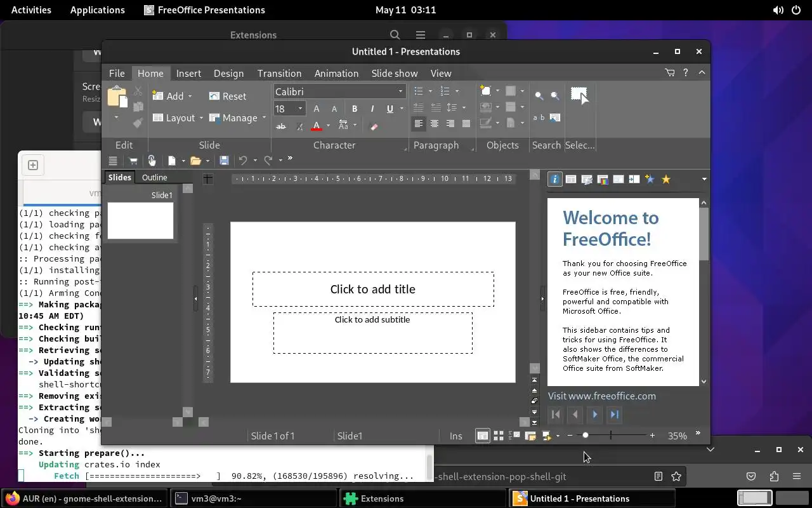
Task: Click the numbered list icon
Action: (445, 91)
